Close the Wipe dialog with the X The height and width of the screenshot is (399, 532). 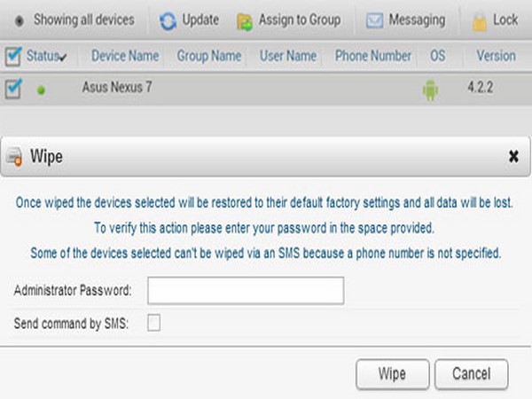click(x=513, y=157)
